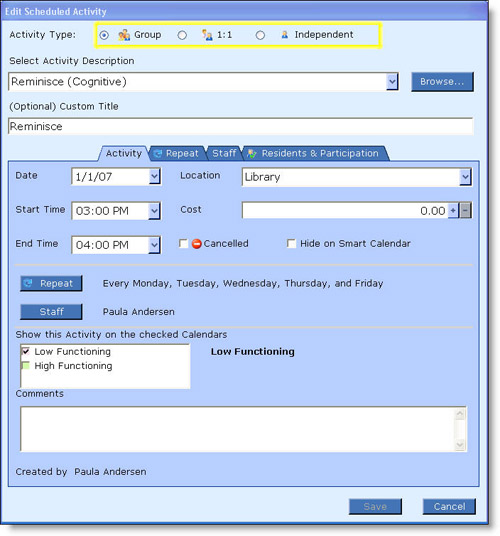Select the 1:1 radio button

(x=182, y=35)
